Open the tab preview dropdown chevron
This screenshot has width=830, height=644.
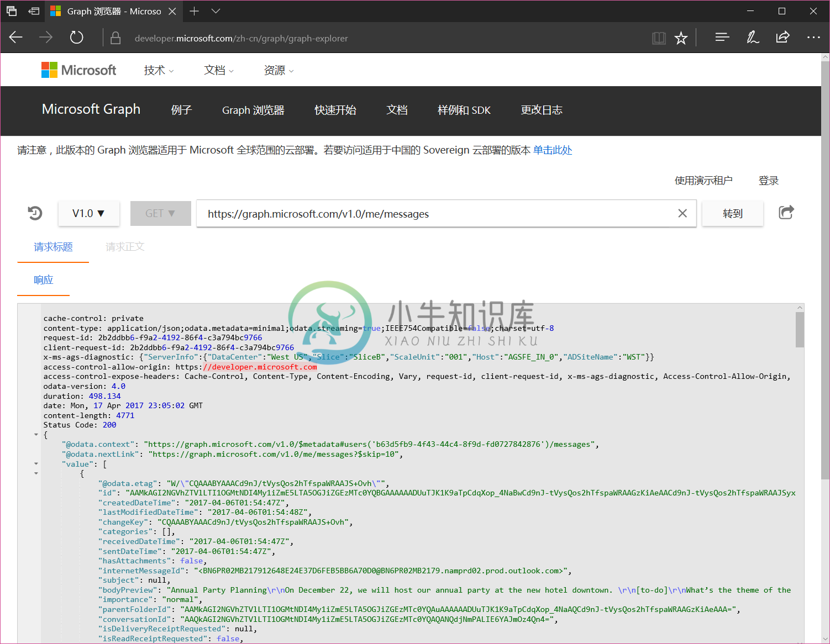(x=216, y=11)
